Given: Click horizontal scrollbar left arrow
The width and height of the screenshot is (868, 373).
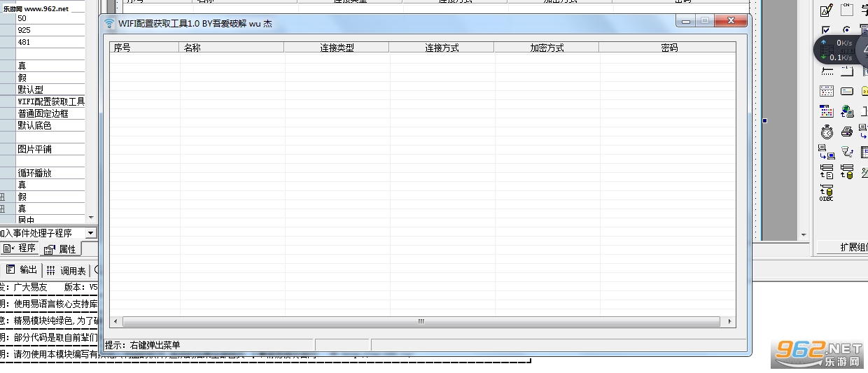Looking at the screenshot, I should click(115, 322).
